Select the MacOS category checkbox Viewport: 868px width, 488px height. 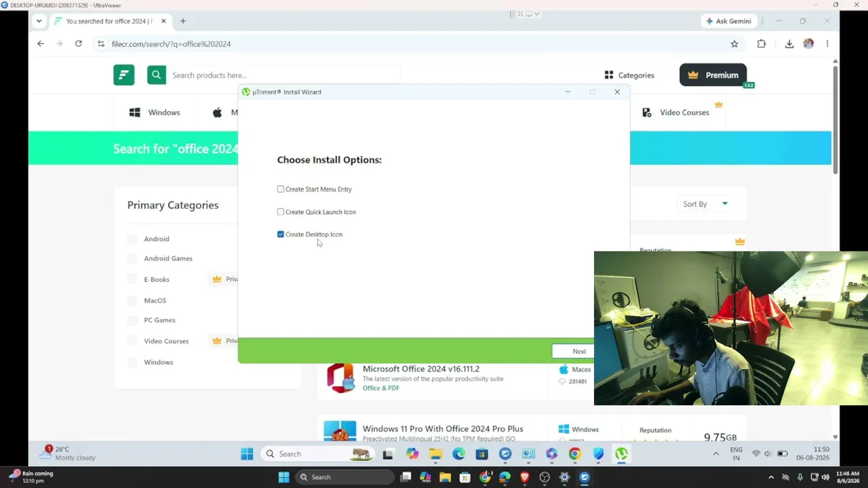(132, 300)
